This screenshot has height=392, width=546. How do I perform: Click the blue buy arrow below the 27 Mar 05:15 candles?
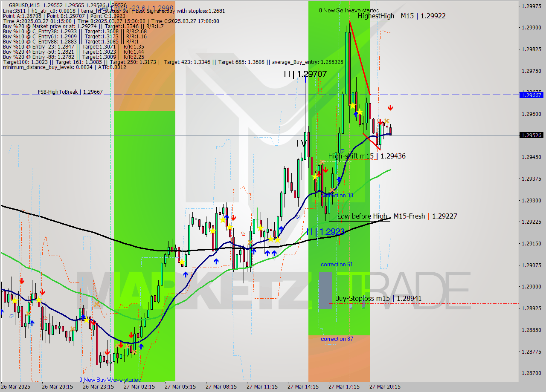[x=185, y=275]
